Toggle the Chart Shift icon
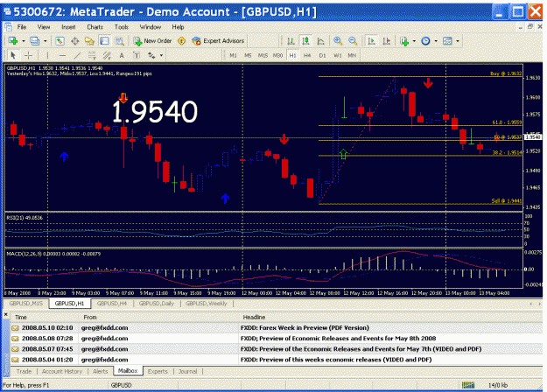The height and width of the screenshot is (392, 547). (x=387, y=41)
